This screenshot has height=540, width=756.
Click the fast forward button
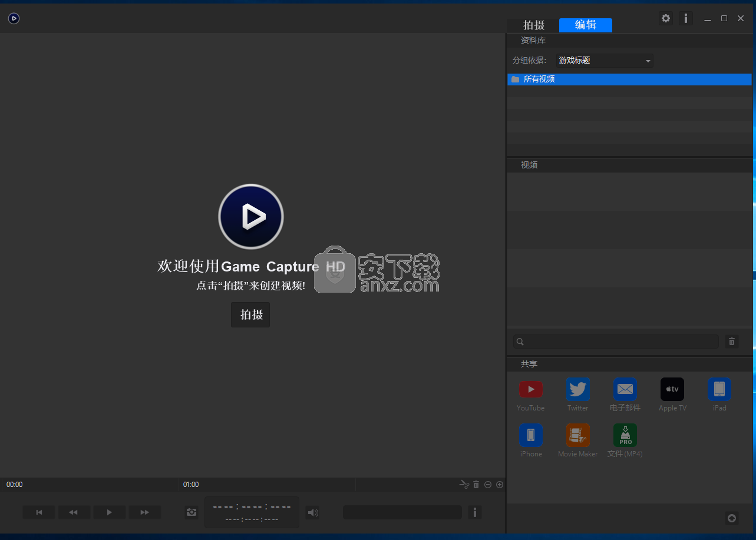point(145,512)
